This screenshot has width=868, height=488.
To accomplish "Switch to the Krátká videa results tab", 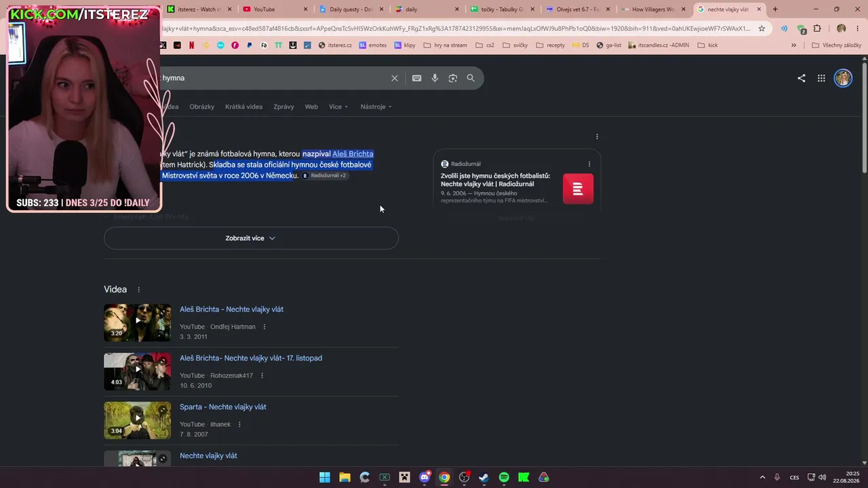I will pyautogui.click(x=244, y=106).
